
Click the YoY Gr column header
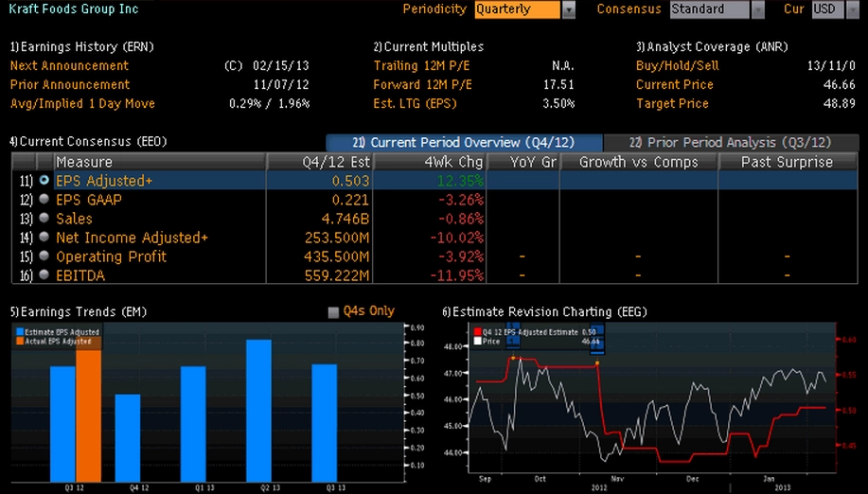(x=523, y=162)
